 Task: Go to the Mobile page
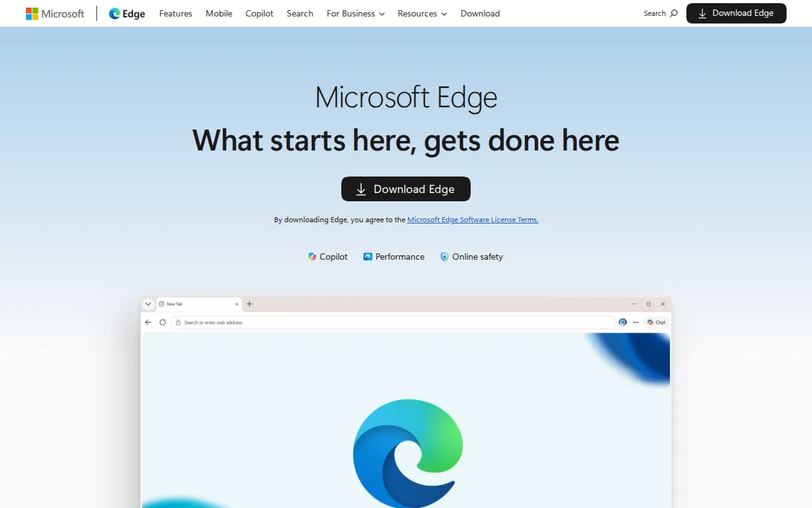(x=219, y=13)
